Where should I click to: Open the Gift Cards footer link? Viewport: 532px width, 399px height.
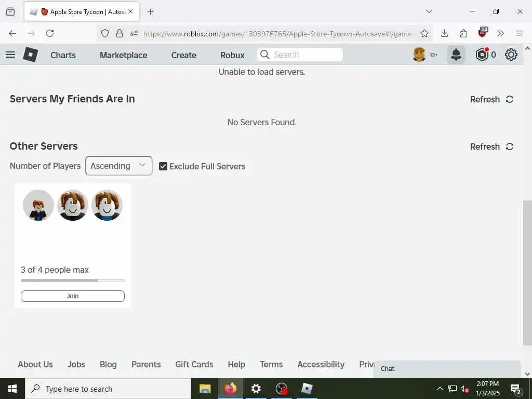tap(194, 364)
